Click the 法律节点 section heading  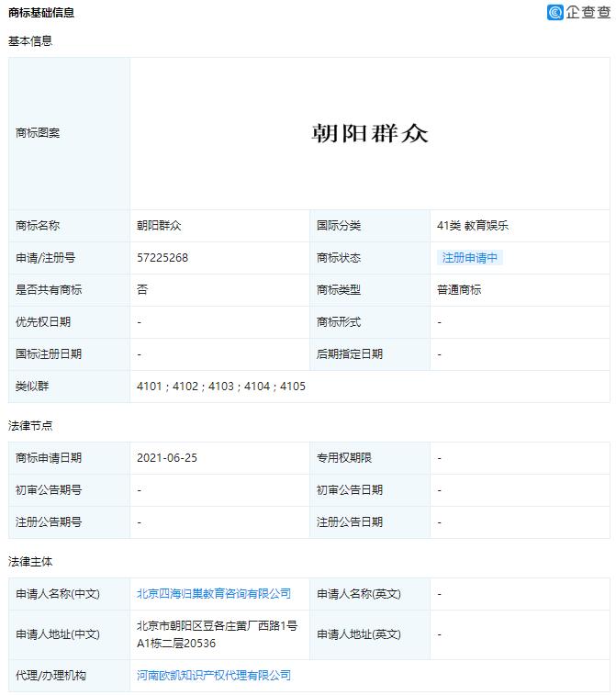(x=30, y=426)
